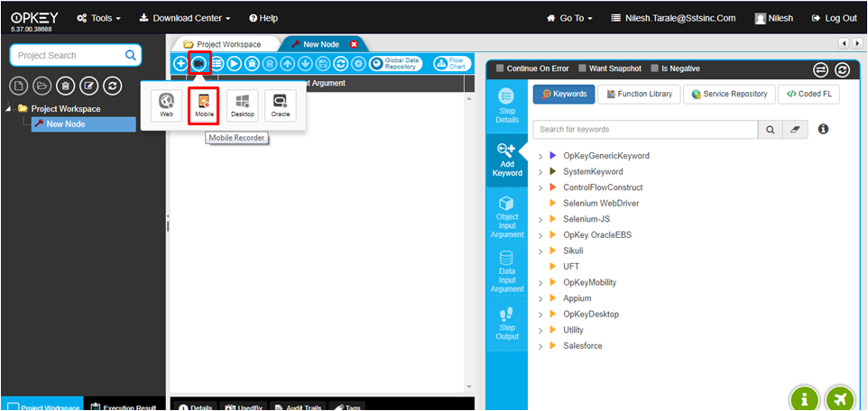
Task: Click the keyword search magnifier button
Action: click(770, 130)
